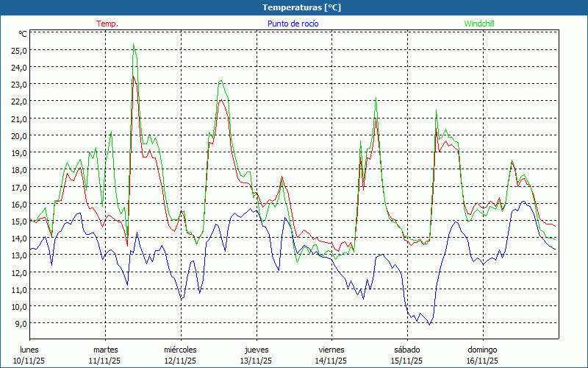Viewport: 588px width, 368px height.
Task: Click the °C unit label on the axis
Action: [x=22, y=34]
